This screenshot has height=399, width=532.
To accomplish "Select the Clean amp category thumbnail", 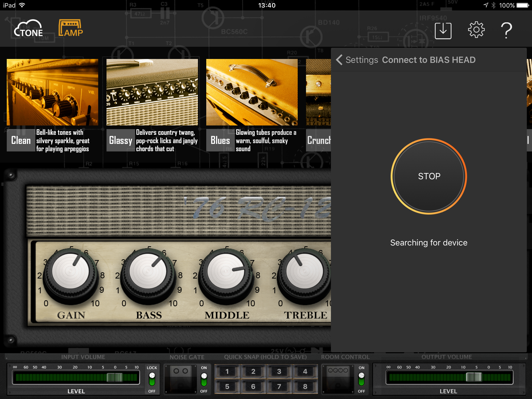I will [x=52, y=92].
